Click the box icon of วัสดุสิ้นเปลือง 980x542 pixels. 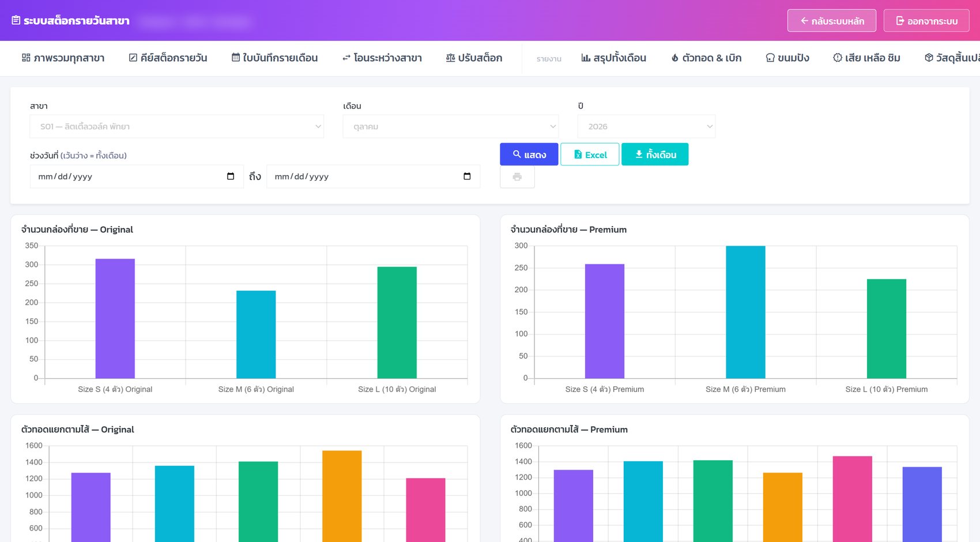coord(929,58)
